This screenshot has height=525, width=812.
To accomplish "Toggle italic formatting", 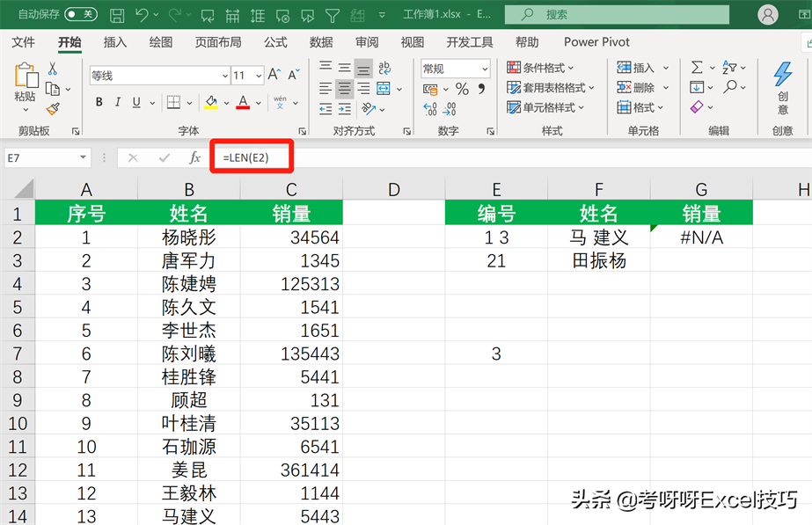I will tap(118, 103).
